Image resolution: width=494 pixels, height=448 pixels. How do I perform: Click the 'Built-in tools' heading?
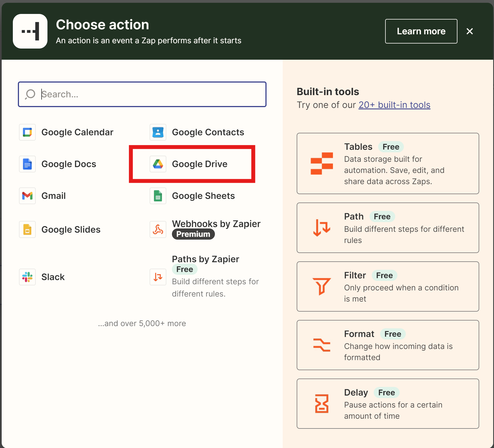(328, 91)
